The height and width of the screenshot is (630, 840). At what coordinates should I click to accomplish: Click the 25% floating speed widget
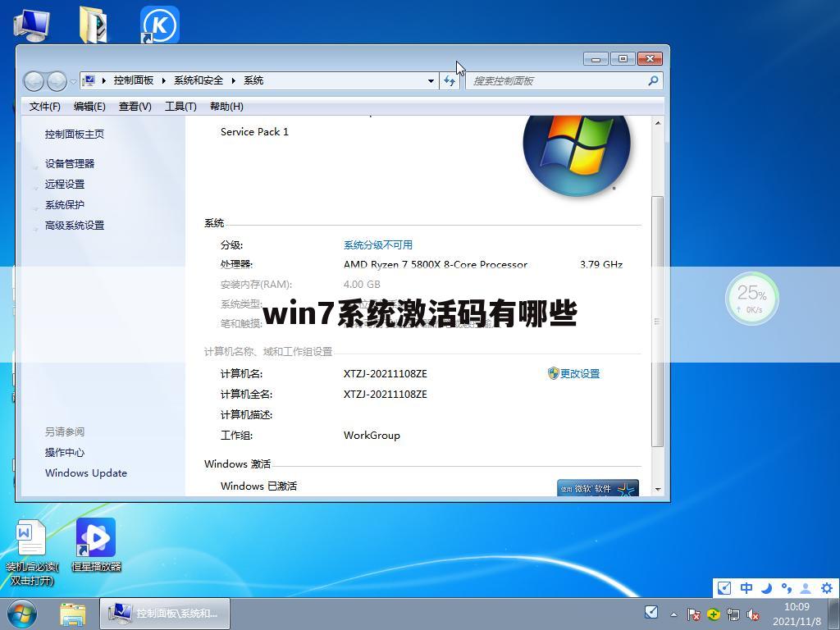tap(752, 299)
